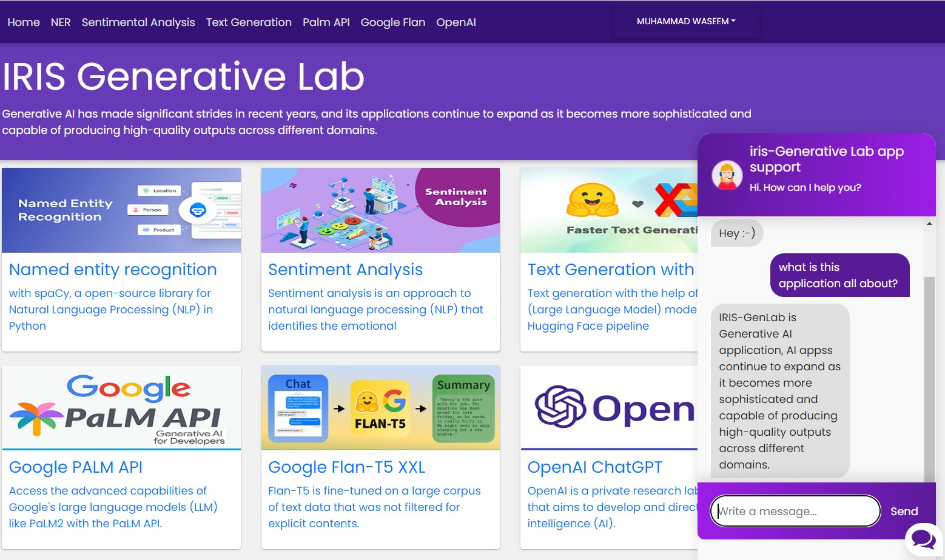
Task: Navigate to the NER menu item
Action: [x=60, y=22]
